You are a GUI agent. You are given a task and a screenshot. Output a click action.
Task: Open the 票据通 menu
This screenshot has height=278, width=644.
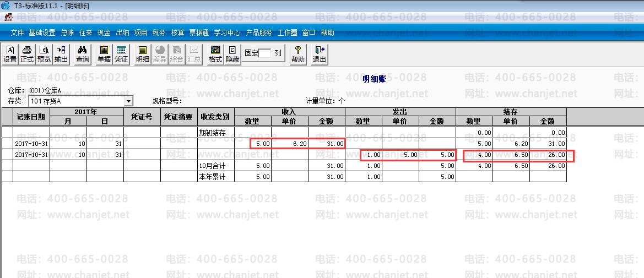[199, 33]
